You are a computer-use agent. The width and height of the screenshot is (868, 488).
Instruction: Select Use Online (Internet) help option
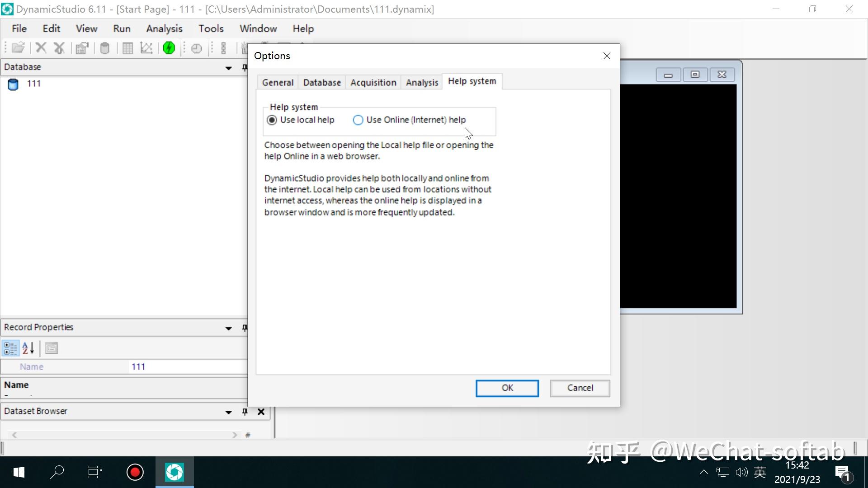tap(358, 120)
